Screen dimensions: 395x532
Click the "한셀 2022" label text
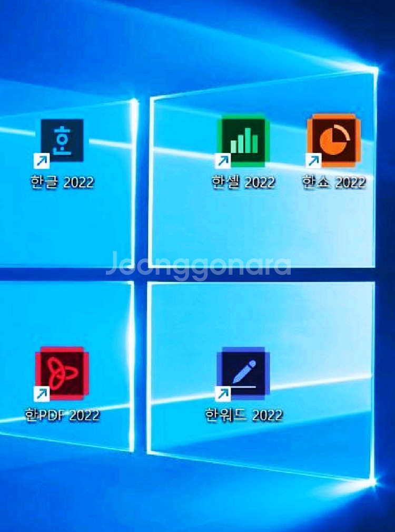(x=243, y=182)
